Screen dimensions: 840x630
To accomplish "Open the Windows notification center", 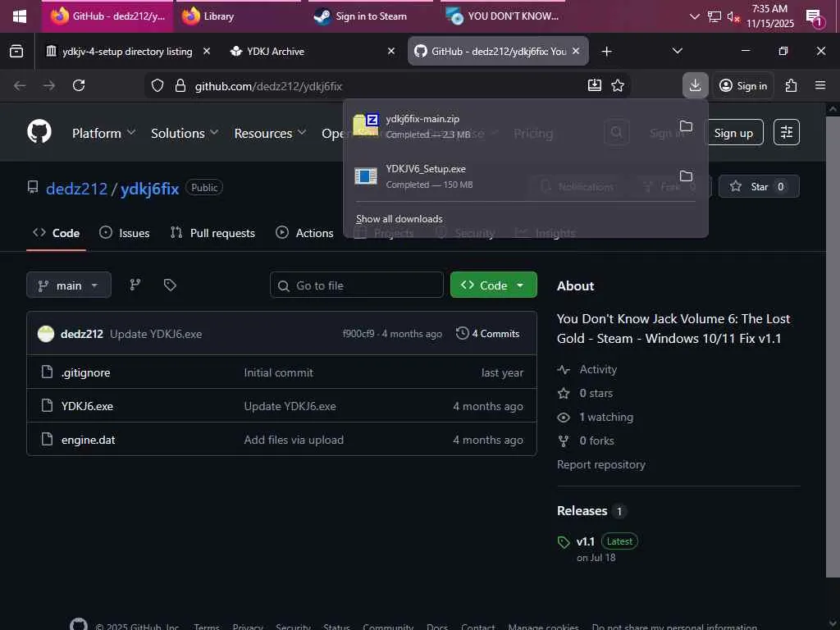I will [x=814, y=18].
